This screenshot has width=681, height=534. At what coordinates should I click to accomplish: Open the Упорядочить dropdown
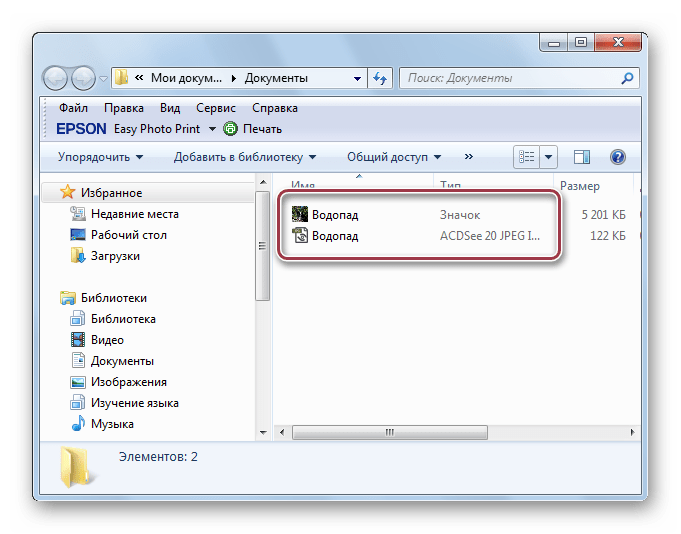(100, 157)
